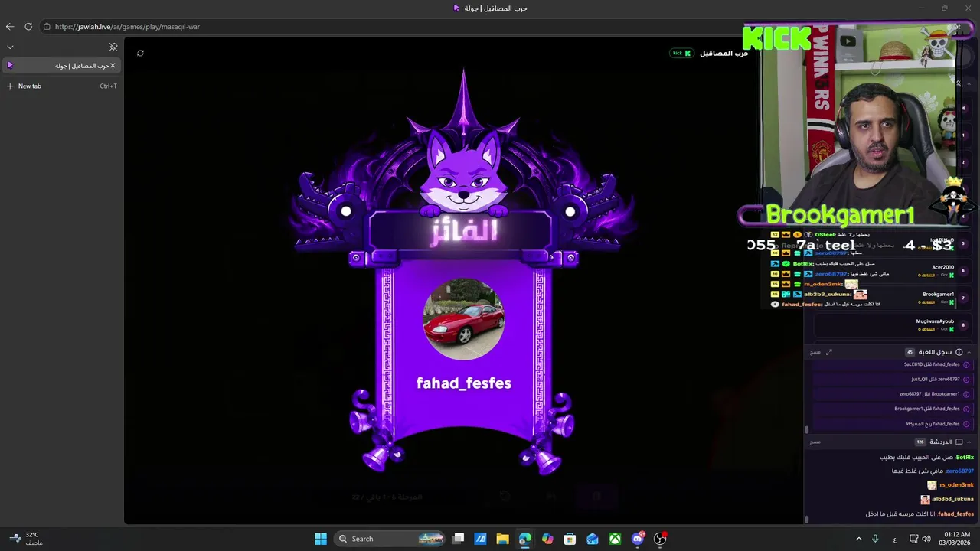This screenshot has width=980, height=551.
Task: Click the number 8 badge beside MugiwaraAyoub
Action: coord(964,325)
